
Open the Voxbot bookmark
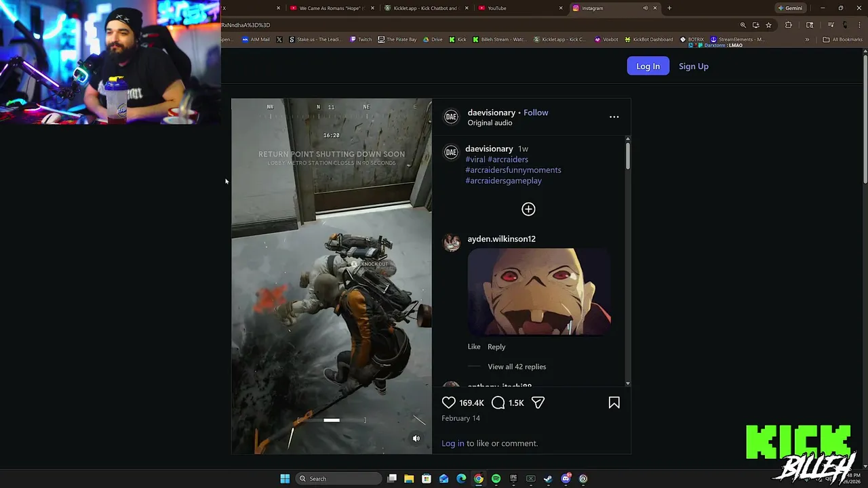pos(606,39)
